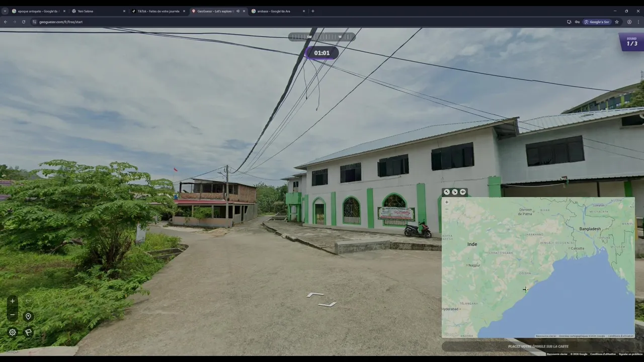This screenshot has width=644, height=362.
Task: Close the Yeni Sekme tab
Action: click(124, 11)
